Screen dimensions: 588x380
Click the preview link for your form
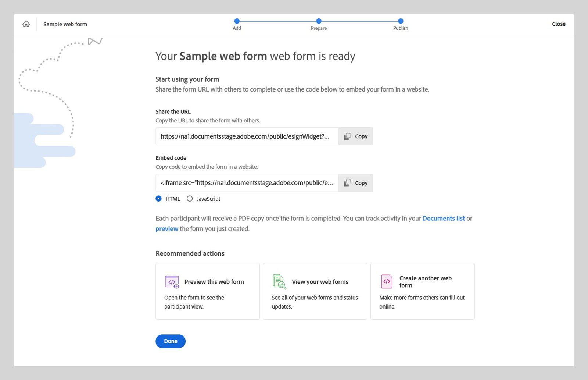[166, 228]
